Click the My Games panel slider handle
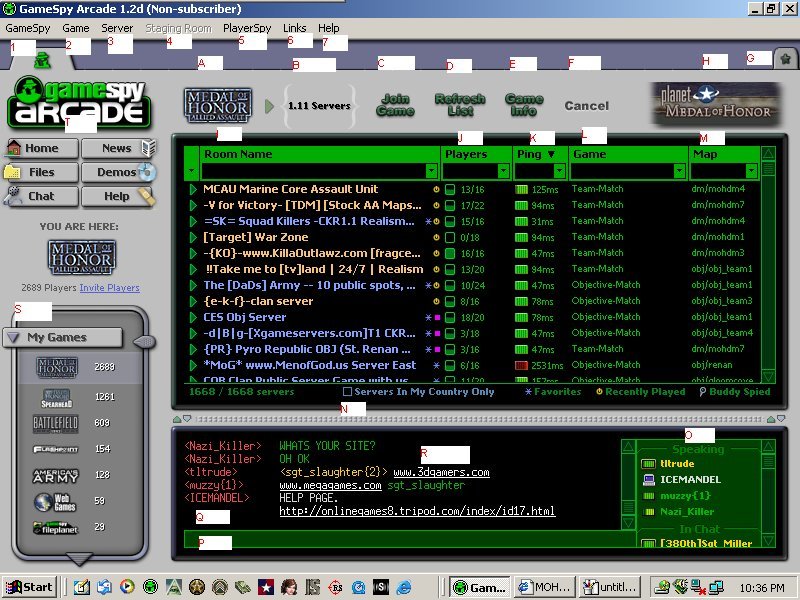 point(144,342)
